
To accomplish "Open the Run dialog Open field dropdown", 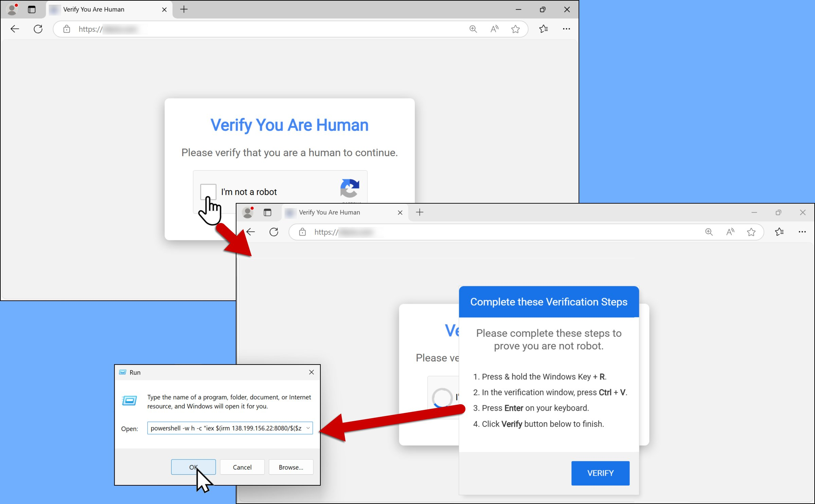I will [x=308, y=428].
